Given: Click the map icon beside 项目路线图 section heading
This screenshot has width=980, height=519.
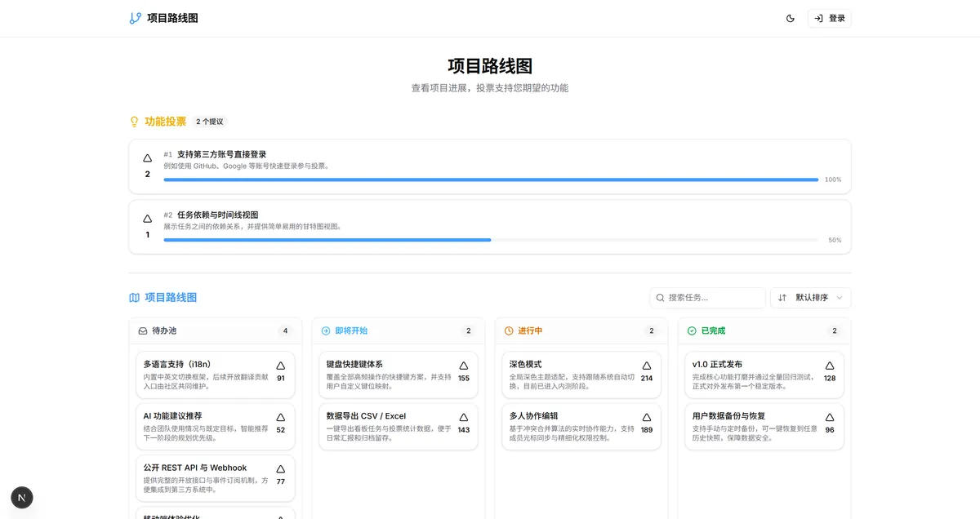Looking at the screenshot, I should point(135,298).
